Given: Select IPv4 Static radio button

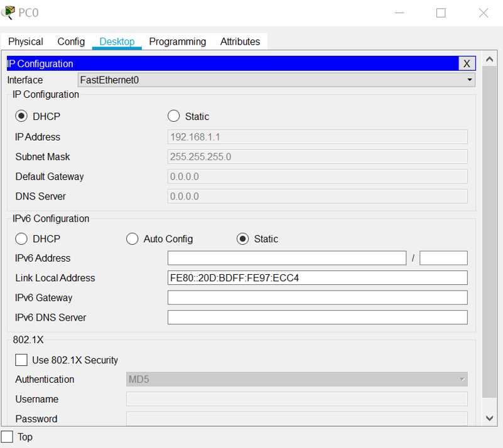Looking at the screenshot, I should pyautogui.click(x=173, y=116).
